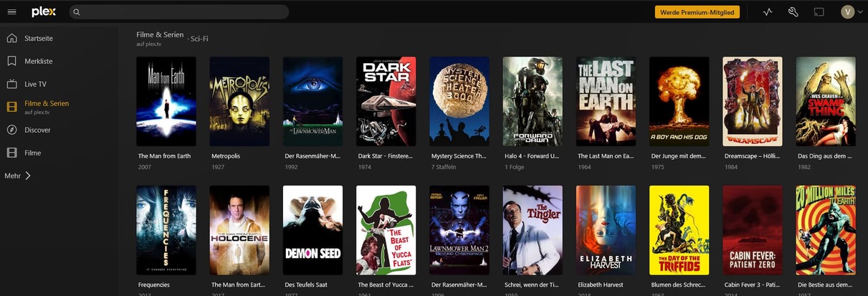Click the Filme & Serien film icon
The width and height of the screenshot is (868, 296).
point(11,107)
